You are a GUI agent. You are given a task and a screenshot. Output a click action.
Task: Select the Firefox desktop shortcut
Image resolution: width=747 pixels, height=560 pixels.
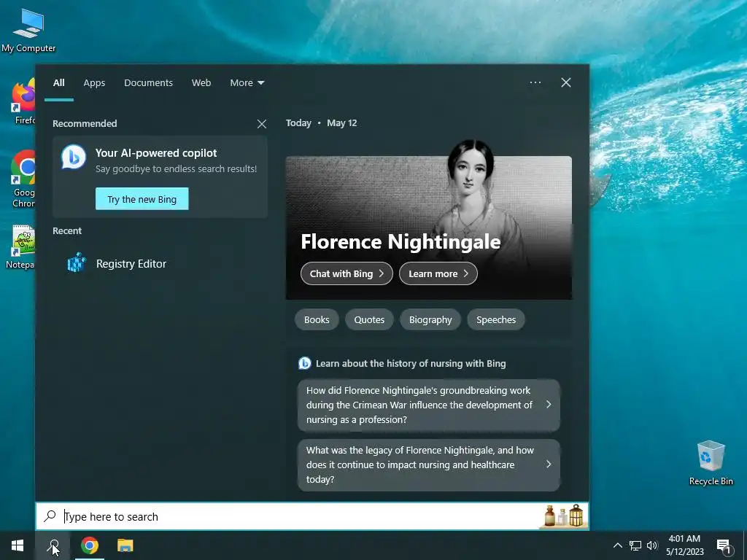tap(24, 102)
